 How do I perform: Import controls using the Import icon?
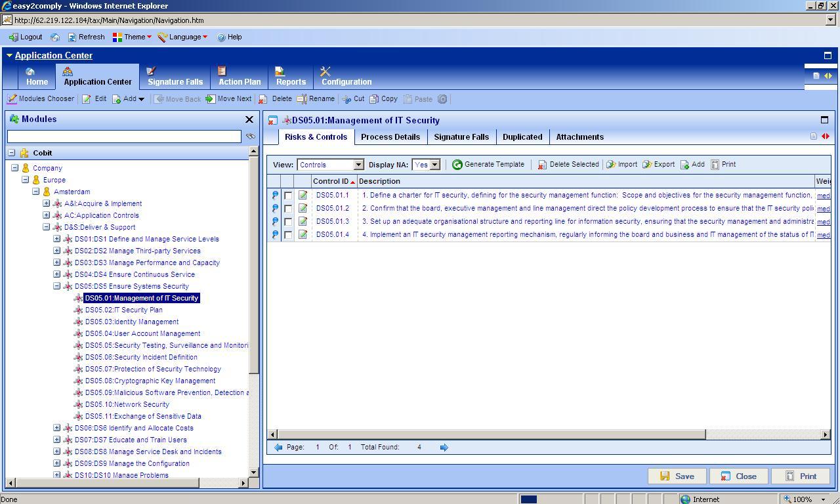(x=611, y=165)
